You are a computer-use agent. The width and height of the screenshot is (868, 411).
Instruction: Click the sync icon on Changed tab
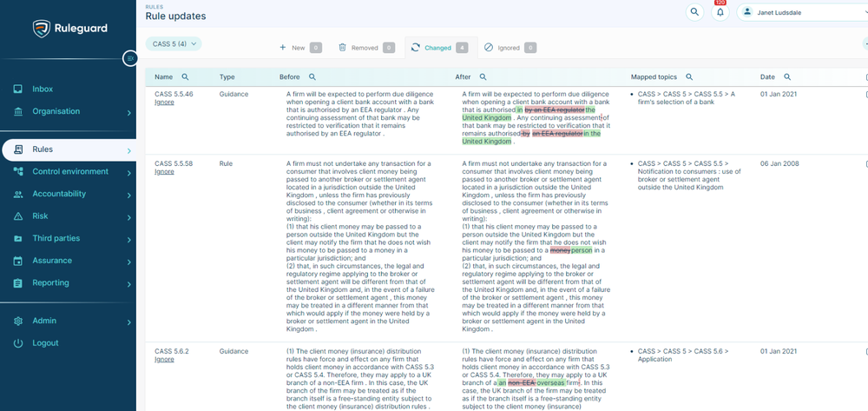(x=416, y=48)
